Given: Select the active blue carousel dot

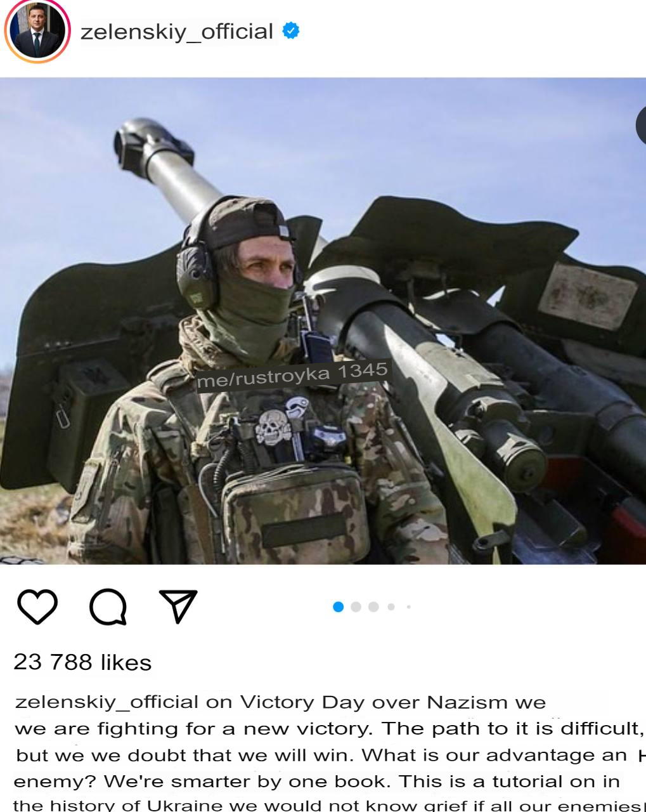Looking at the screenshot, I should coord(338,607).
